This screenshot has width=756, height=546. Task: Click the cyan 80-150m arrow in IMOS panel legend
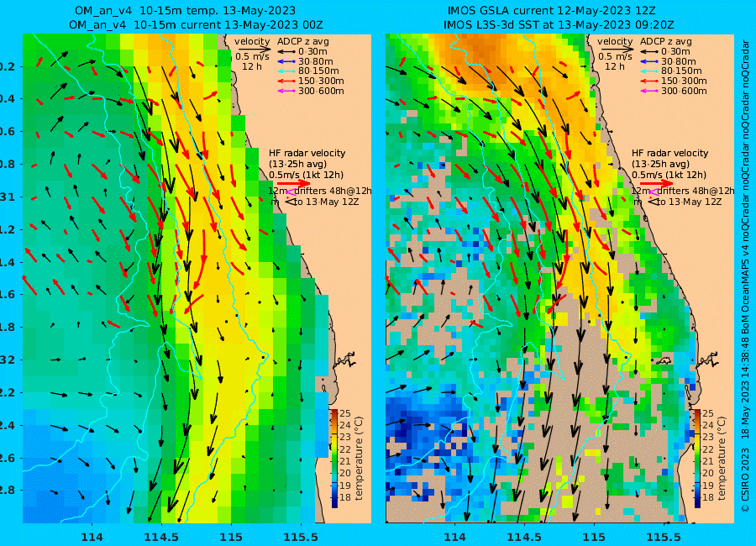[649, 71]
